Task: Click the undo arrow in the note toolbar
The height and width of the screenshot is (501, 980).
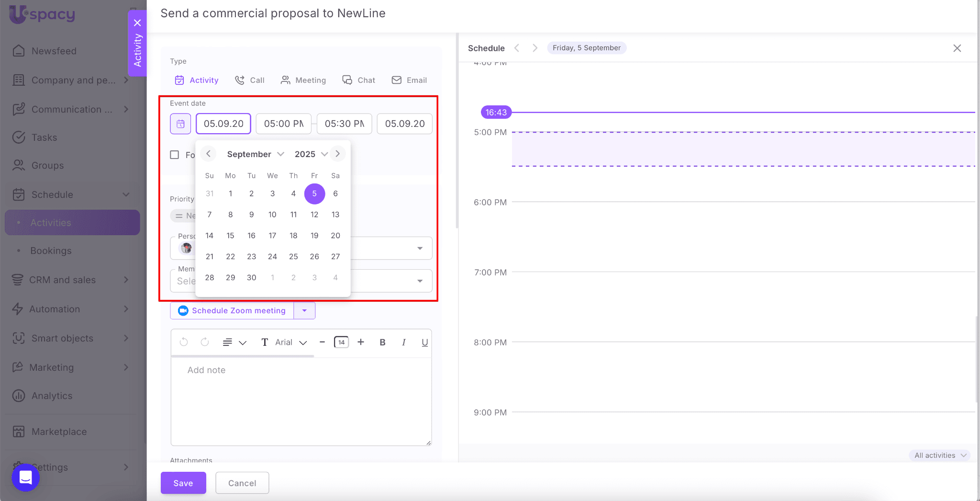Action: (184, 342)
